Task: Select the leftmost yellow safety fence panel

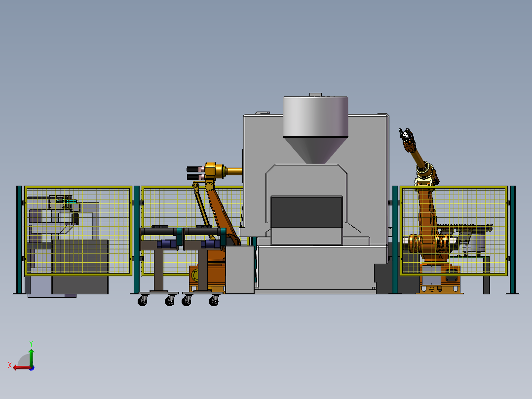Action: 78,231
